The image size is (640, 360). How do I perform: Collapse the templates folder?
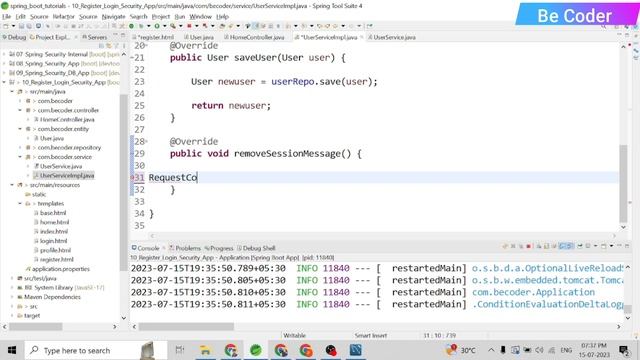[20, 203]
